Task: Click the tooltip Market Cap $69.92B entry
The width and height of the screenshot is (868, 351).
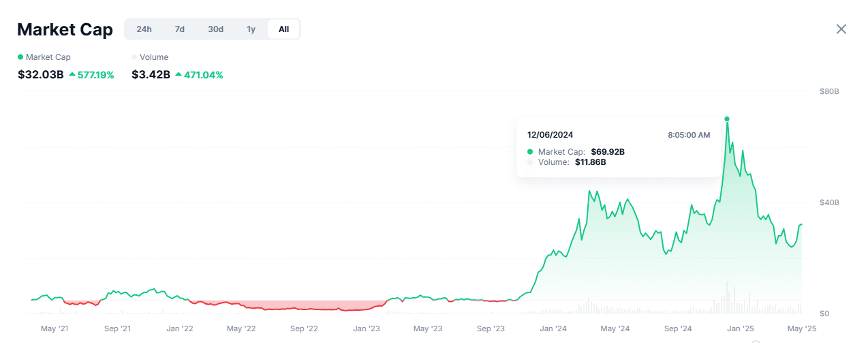Action: coord(576,151)
